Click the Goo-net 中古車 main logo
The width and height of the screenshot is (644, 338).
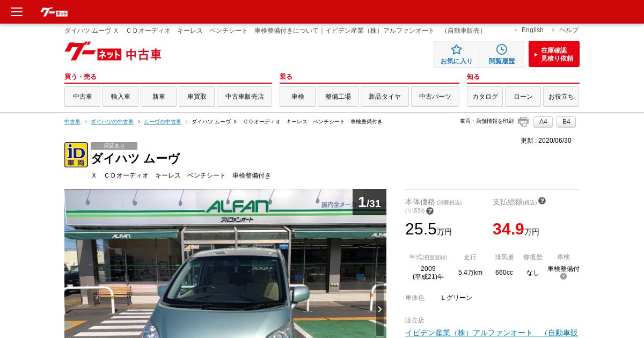click(113, 52)
